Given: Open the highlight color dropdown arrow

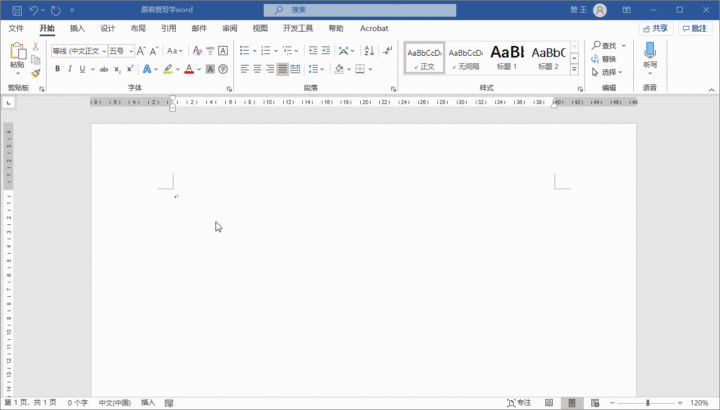Looking at the screenshot, I should click(178, 69).
